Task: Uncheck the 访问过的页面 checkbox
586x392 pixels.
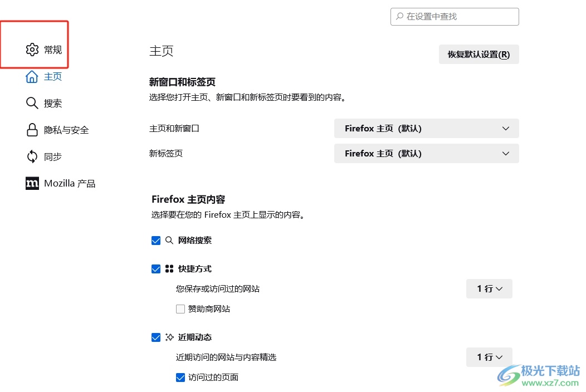Action: (x=180, y=378)
